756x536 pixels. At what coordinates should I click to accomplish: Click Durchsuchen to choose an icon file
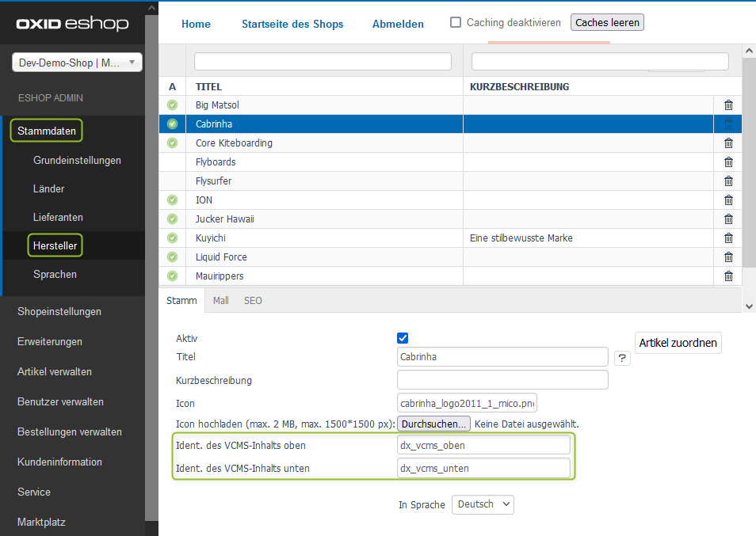(433, 424)
